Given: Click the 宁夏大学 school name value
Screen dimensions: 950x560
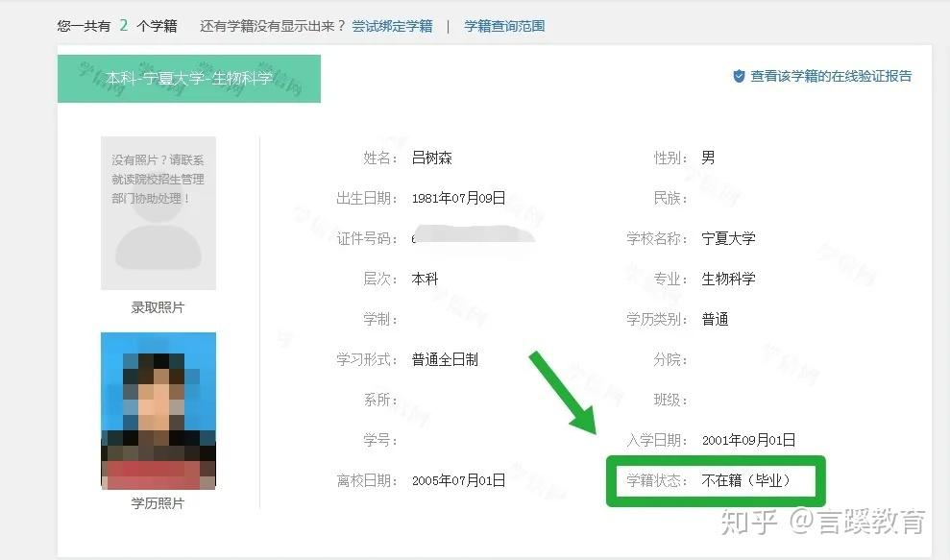Looking at the screenshot, I should pos(728,239).
